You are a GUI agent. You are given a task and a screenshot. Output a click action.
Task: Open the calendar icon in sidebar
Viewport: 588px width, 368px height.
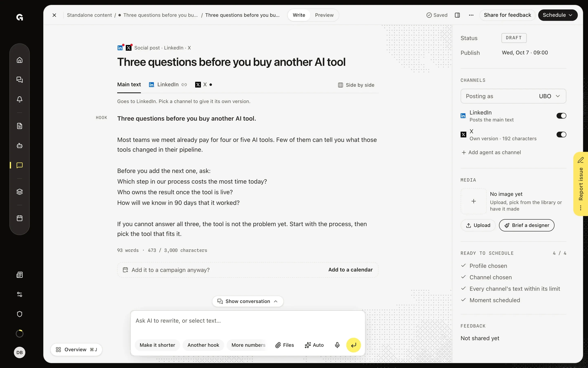(19, 218)
